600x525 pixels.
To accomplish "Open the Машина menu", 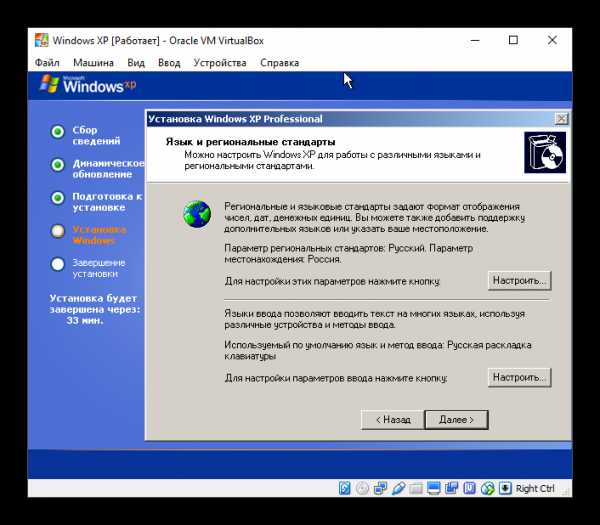I will click(93, 62).
